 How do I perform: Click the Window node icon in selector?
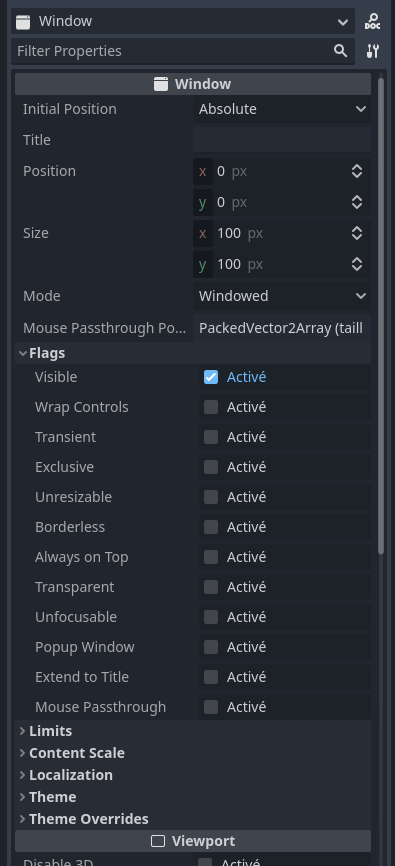tap(23, 22)
